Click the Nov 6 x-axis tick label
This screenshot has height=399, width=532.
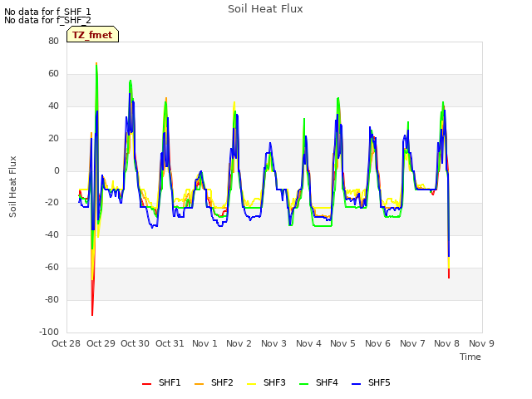(377, 343)
